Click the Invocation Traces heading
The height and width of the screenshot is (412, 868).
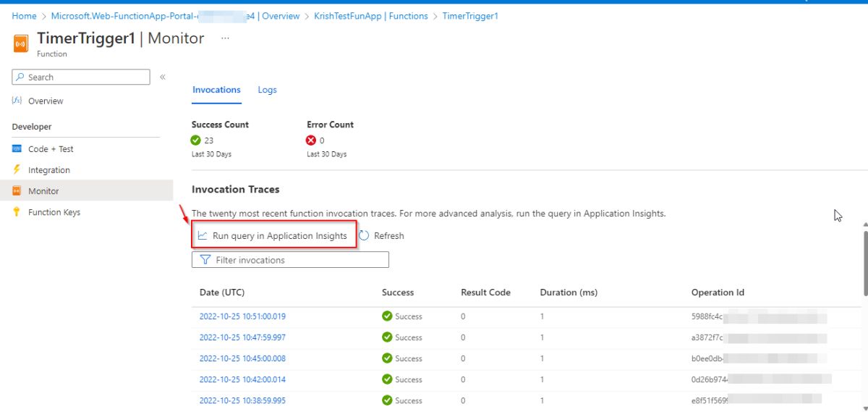(235, 189)
